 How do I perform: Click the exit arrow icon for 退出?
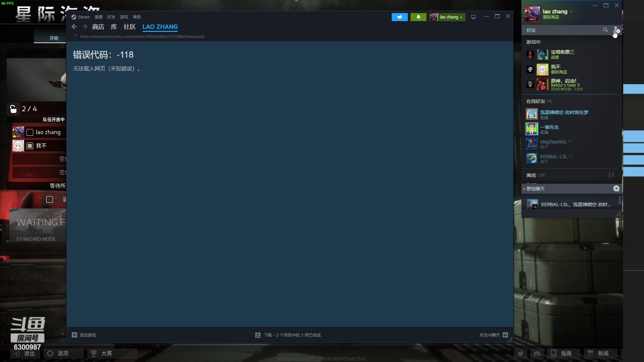[16, 353]
